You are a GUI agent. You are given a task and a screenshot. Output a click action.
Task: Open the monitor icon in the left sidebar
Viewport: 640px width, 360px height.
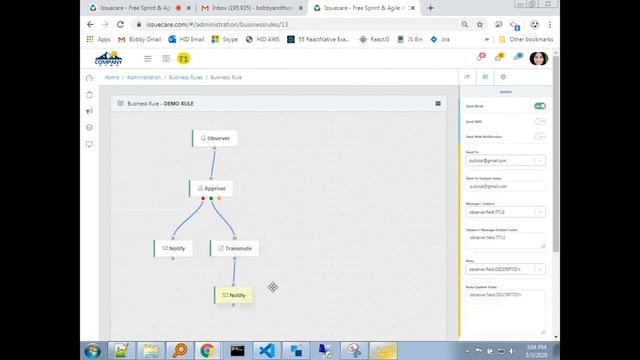pos(89,144)
